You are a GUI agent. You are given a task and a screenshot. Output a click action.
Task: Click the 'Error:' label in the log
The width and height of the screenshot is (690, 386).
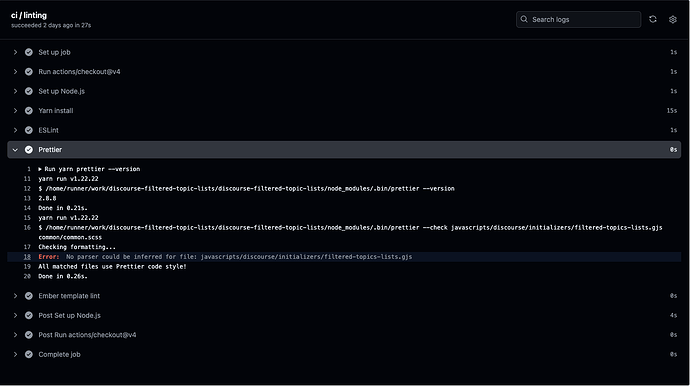[x=48, y=257]
